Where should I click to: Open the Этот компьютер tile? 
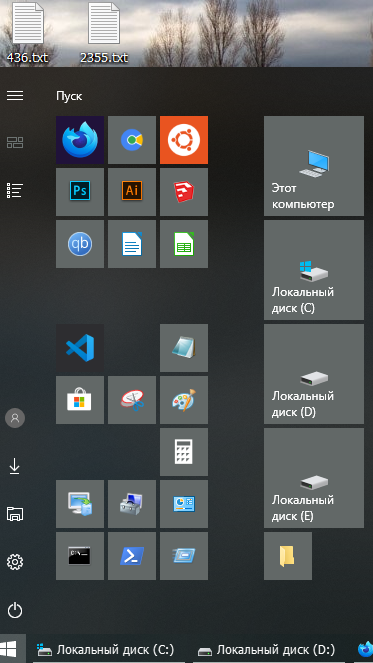(x=314, y=166)
